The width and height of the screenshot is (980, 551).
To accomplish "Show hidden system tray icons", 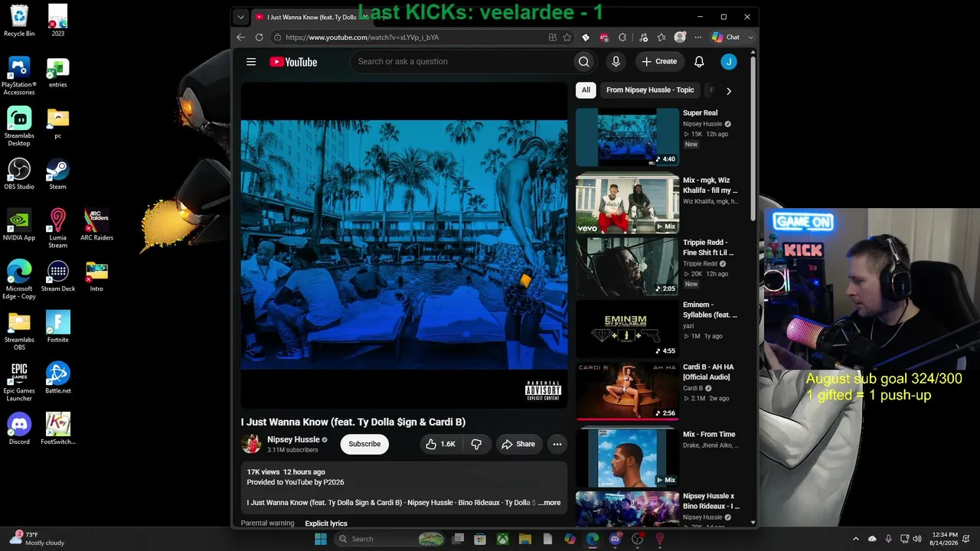I will (x=856, y=539).
